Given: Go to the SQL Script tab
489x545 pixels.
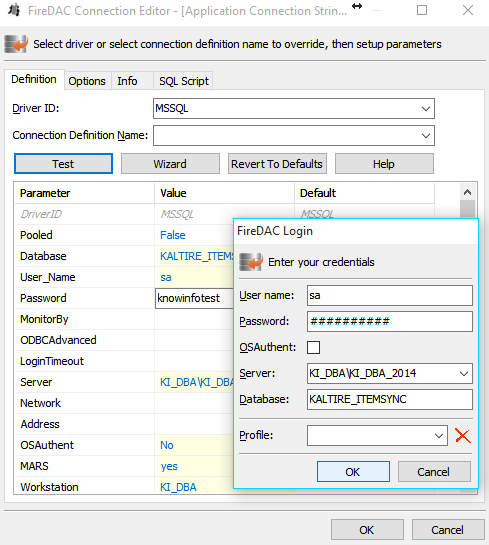Looking at the screenshot, I should (x=184, y=81).
